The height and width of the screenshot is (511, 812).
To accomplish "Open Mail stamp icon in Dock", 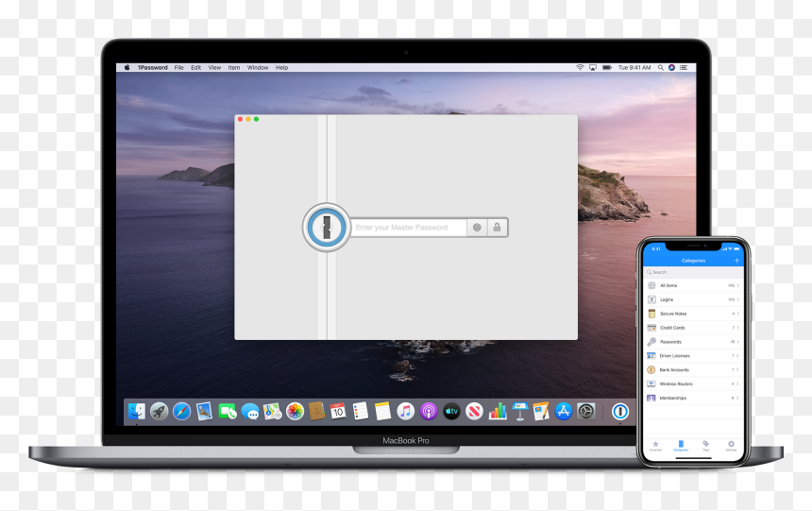I will 204,412.
